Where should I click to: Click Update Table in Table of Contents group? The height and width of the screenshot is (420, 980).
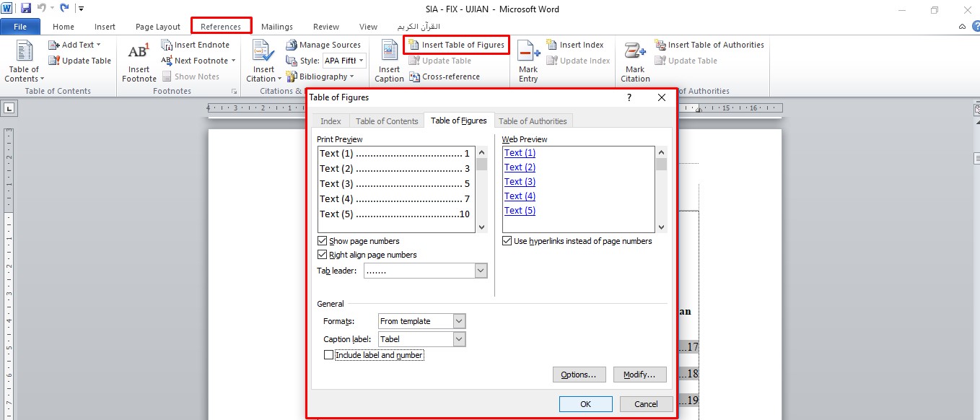point(80,61)
